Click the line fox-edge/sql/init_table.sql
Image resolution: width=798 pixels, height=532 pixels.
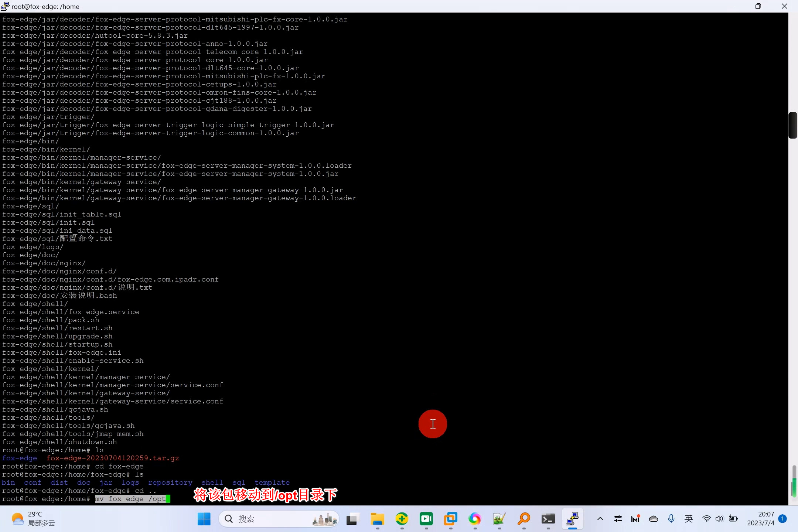click(62, 214)
